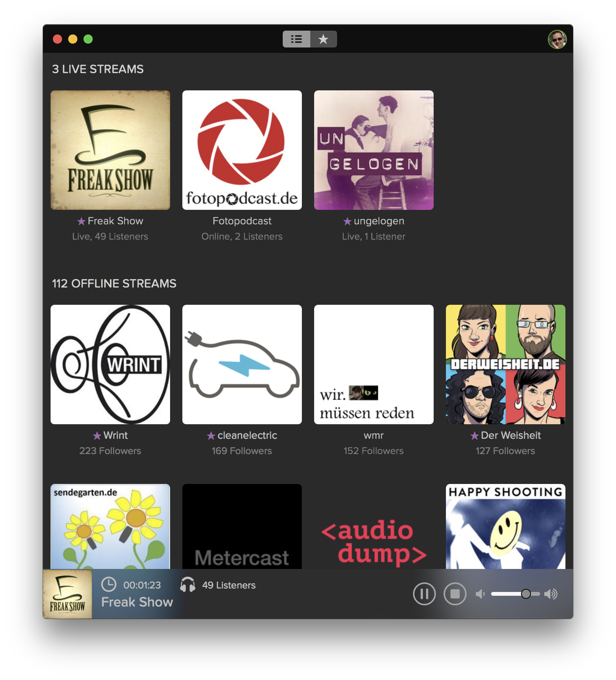Mute volume via the low speaker icon
Image resolution: width=616 pixels, height=680 pixels.
pyautogui.click(x=480, y=594)
